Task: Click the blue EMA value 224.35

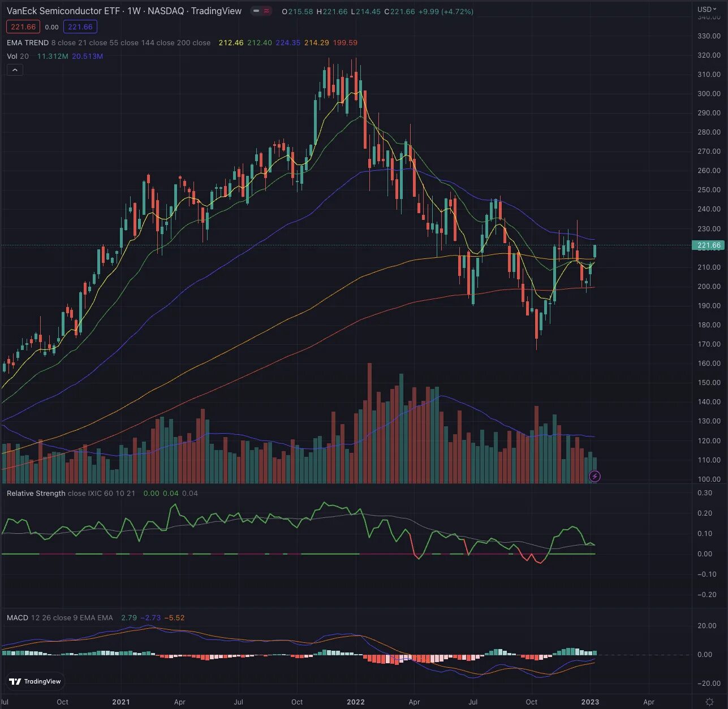Action: 288,42
